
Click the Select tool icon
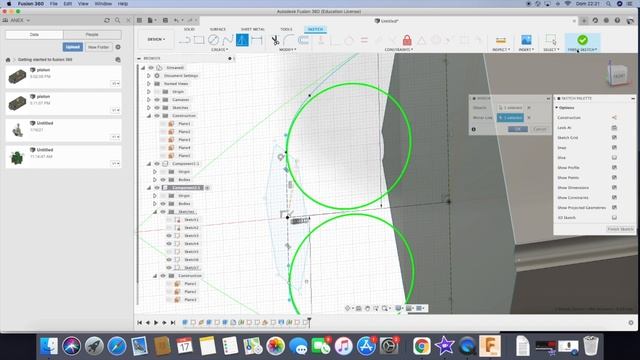(x=551, y=40)
